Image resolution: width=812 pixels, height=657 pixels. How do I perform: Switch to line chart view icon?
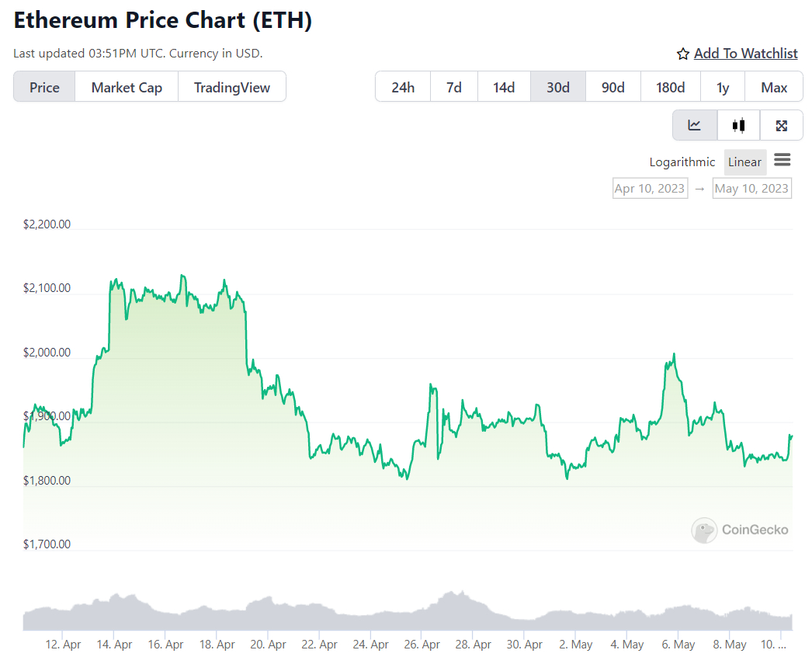pyautogui.click(x=694, y=125)
